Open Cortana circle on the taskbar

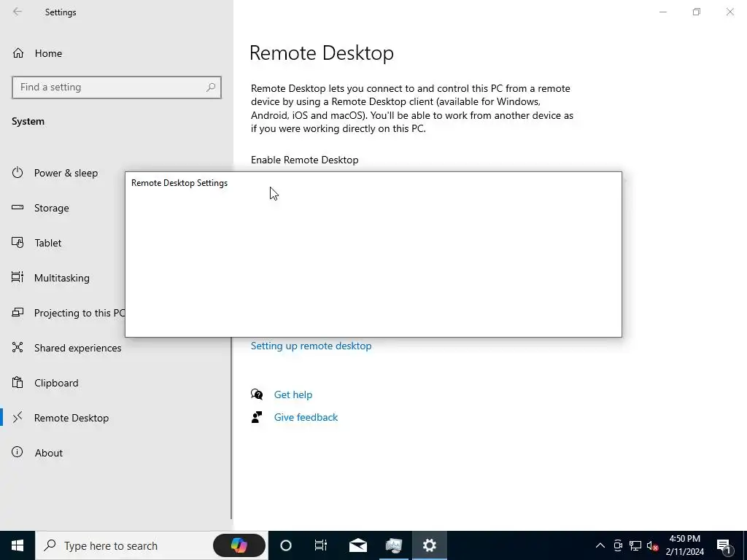[286, 545]
